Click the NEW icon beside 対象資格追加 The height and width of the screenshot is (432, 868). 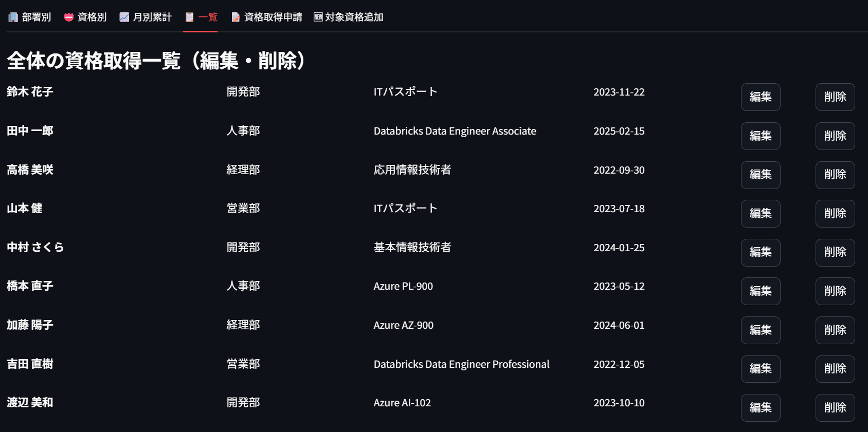(318, 17)
